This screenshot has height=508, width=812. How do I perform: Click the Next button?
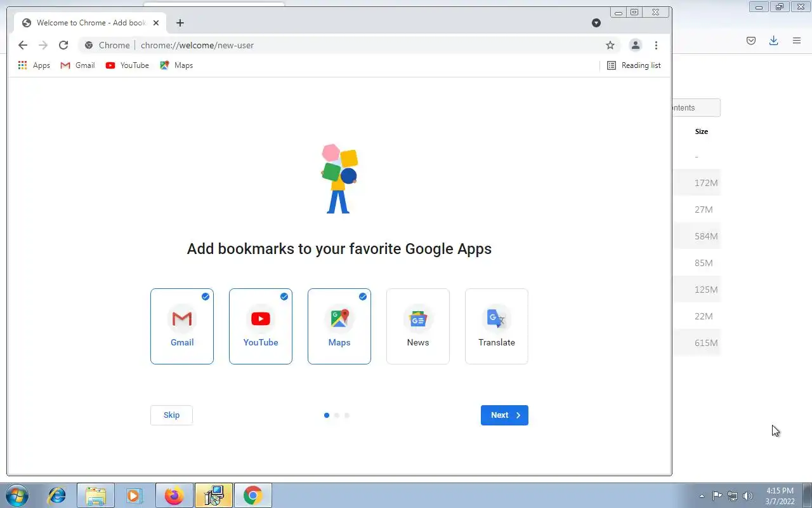504,415
